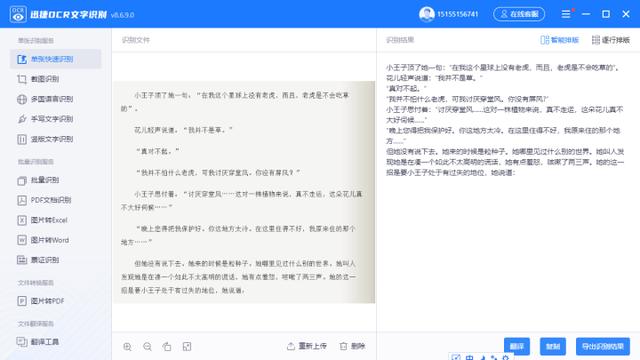Click account number 15155156741

(x=457, y=14)
